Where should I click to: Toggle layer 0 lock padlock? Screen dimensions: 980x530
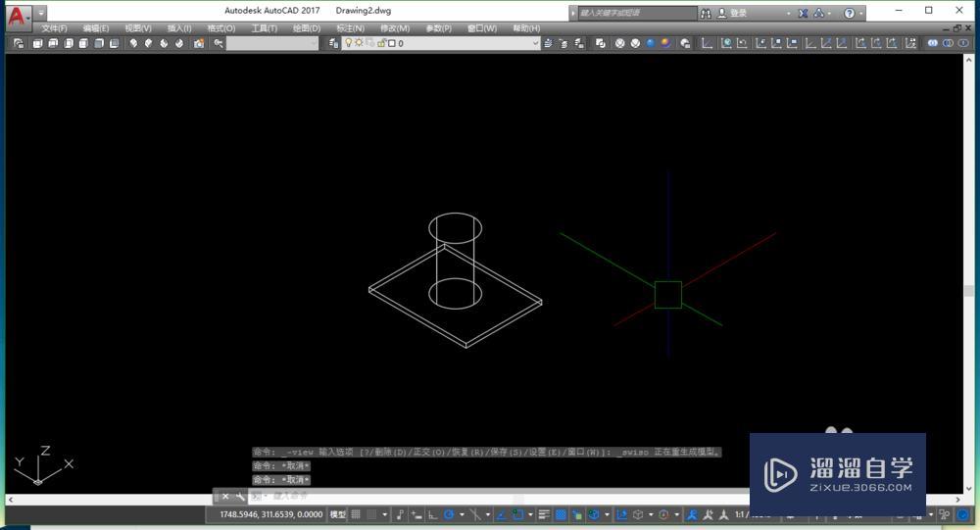pos(381,43)
